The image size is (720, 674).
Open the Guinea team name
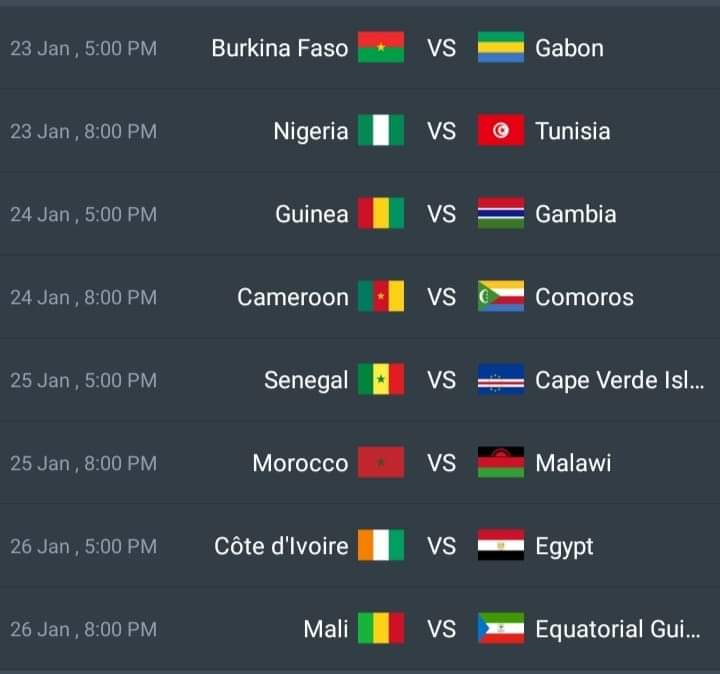(x=312, y=214)
